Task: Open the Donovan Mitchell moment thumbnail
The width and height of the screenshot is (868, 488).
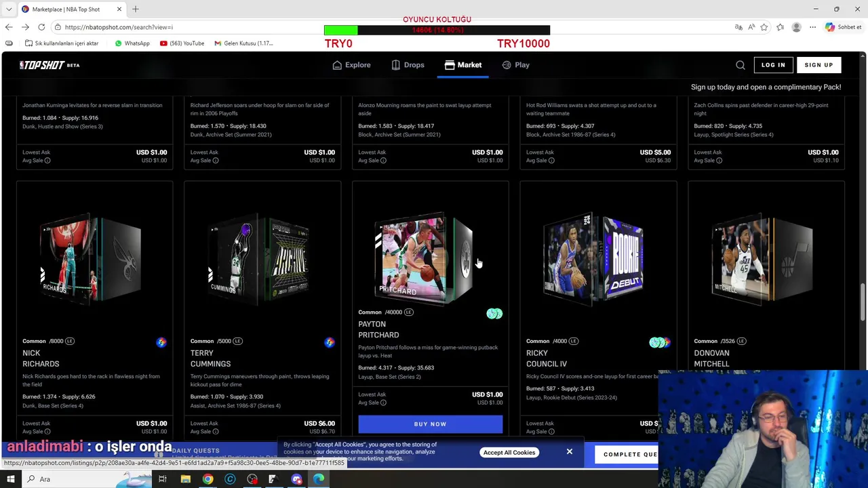Action: pos(763,259)
